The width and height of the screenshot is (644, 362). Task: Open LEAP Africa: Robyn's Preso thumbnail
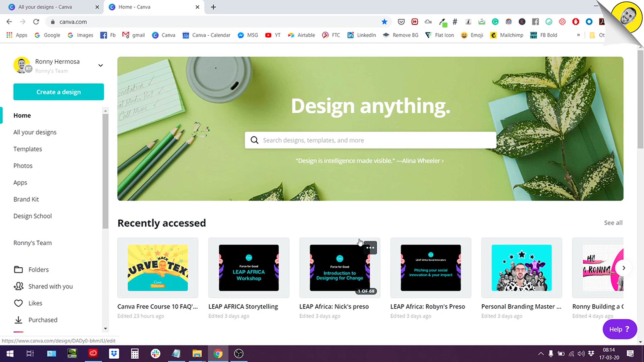(431, 268)
